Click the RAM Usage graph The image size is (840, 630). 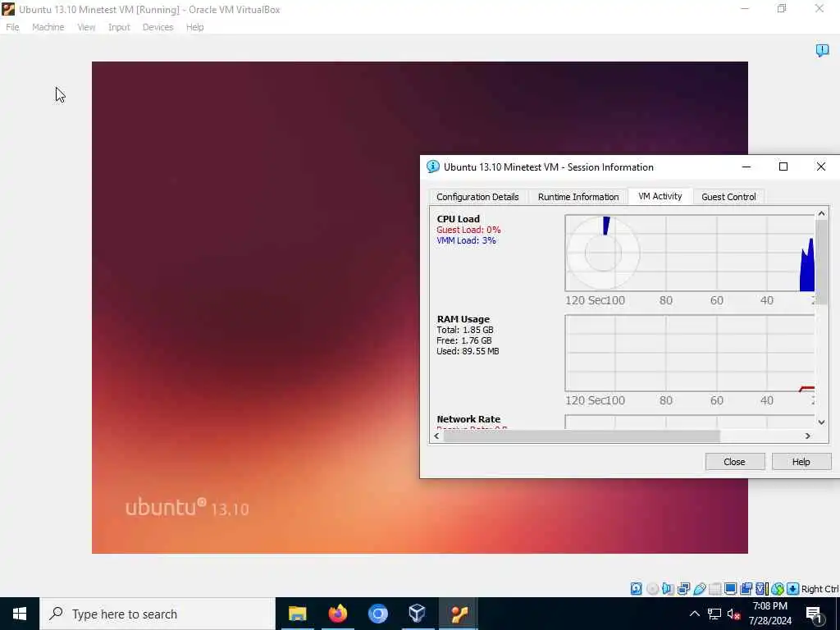coord(690,353)
